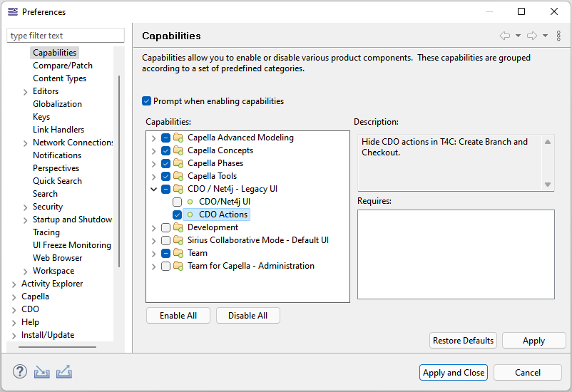Click the forward navigation arrow

pos(531,36)
